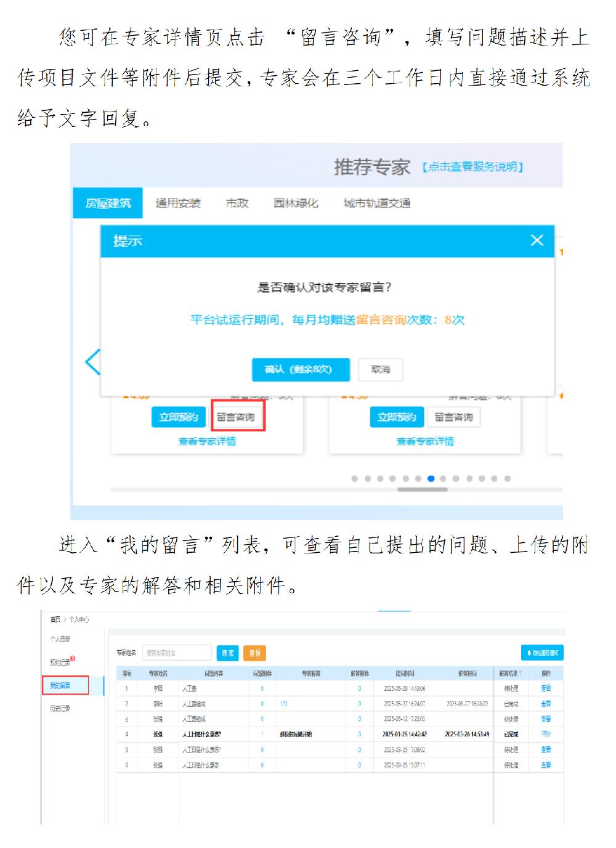
Task: Click the filter icon in 解答结果 column header
Action: click(x=521, y=674)
